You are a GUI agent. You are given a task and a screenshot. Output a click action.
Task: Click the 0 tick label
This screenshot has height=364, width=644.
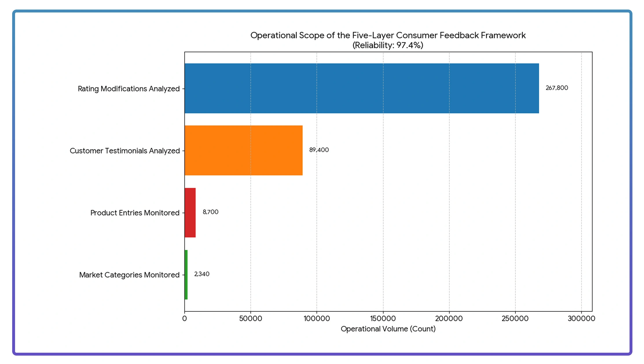coord(185,319)
